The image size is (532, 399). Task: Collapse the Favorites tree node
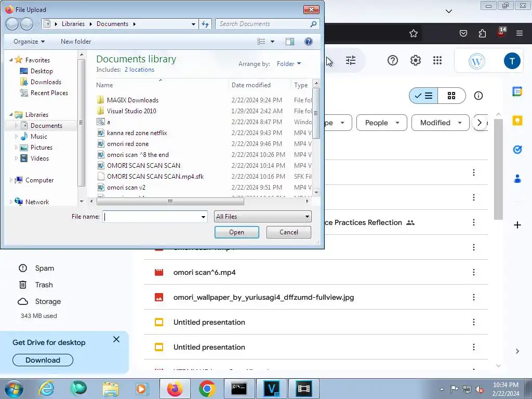pos(11,60)
